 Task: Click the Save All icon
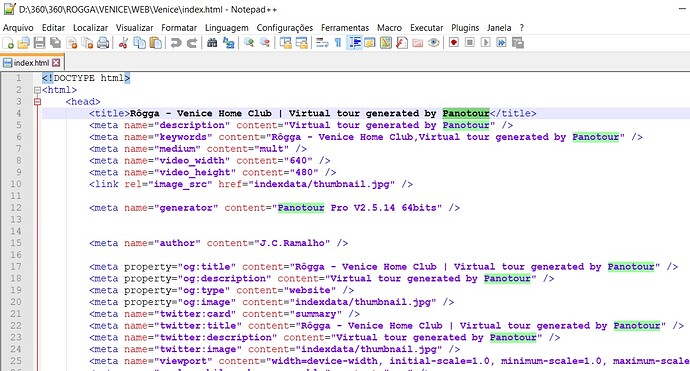(55, 43)
